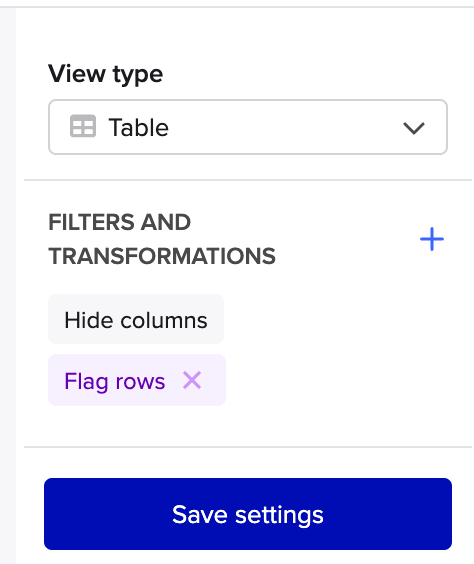Delete the Flag rows filter via X icon
This screenshot has width=474, height=564.
coord(192,380)
